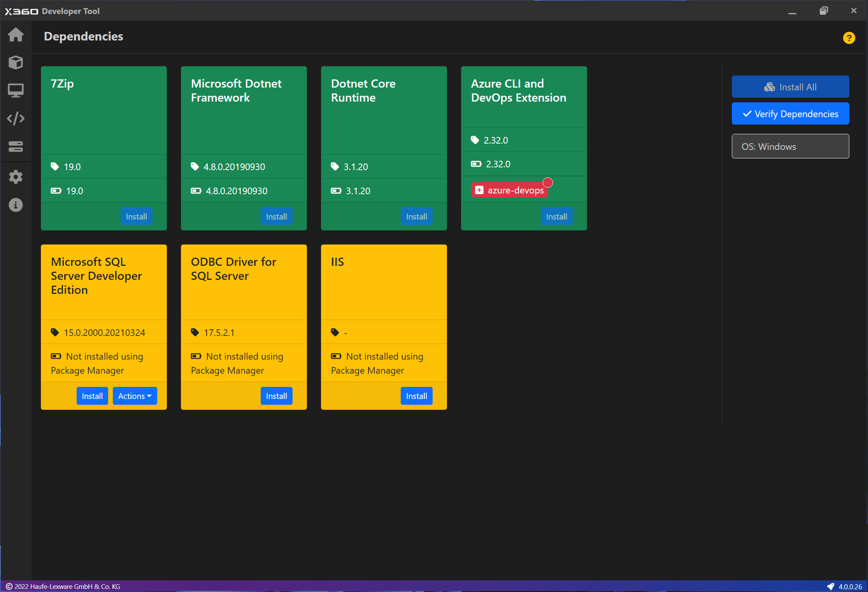This screenshot has width=868, height=592.
Task: Click Verify Dependencies button
Action: click(x=790, y=114)
